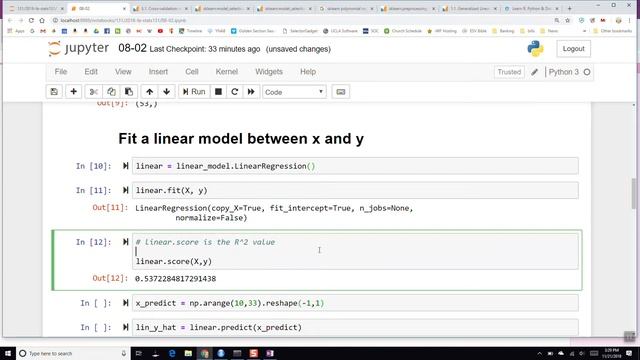Image resolution: width=640 pixels, height=360 pixels.
Task: Select the Out[12] value 0.5372284817291438
Action: pos(176,279)
